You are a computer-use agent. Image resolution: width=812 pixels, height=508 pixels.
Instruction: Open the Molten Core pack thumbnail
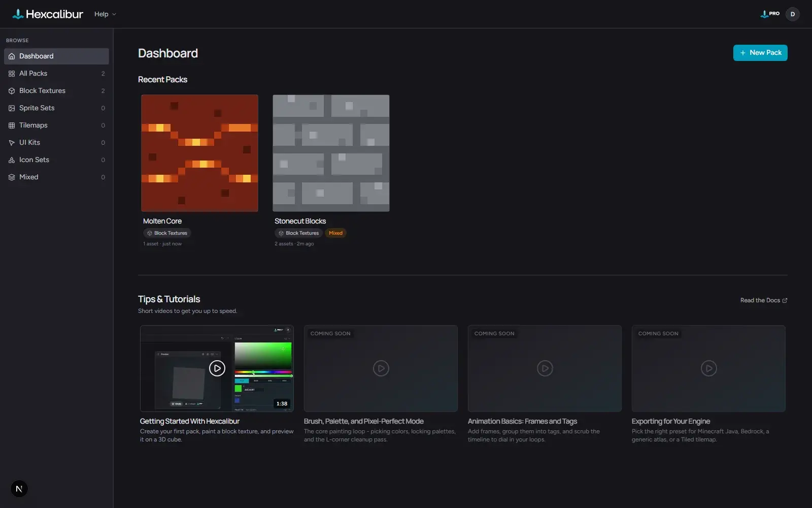coord(199,153)
